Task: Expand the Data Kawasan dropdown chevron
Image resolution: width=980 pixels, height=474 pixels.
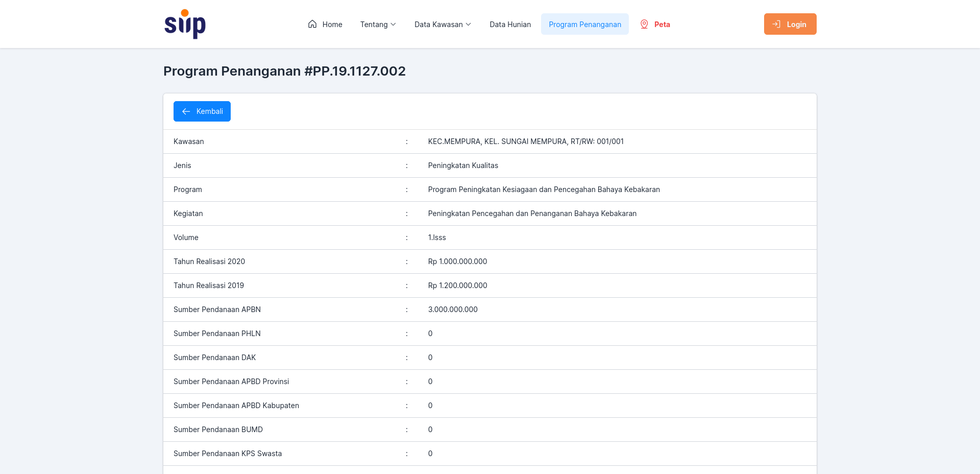Action: point(468,25)
